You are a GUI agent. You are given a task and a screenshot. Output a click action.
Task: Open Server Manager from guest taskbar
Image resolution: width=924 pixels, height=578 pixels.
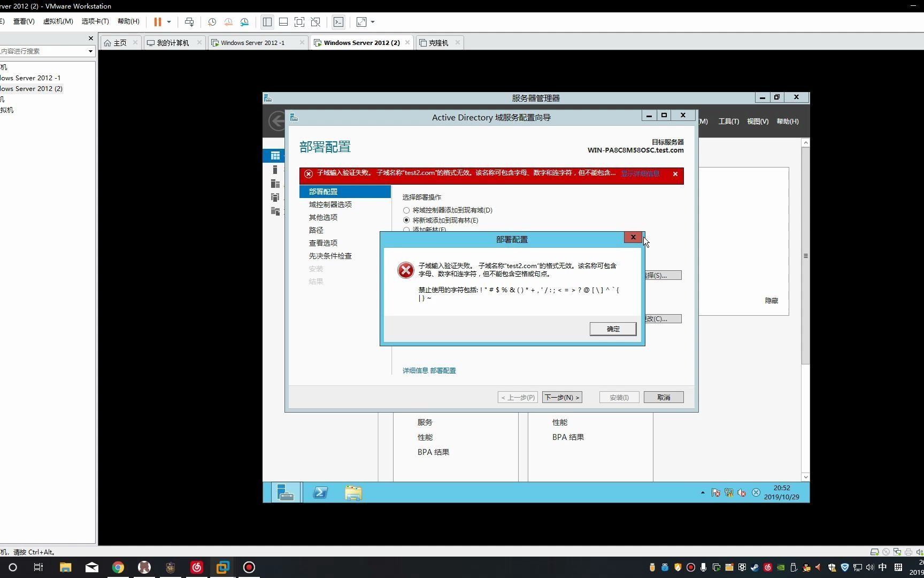coord(286,492)
